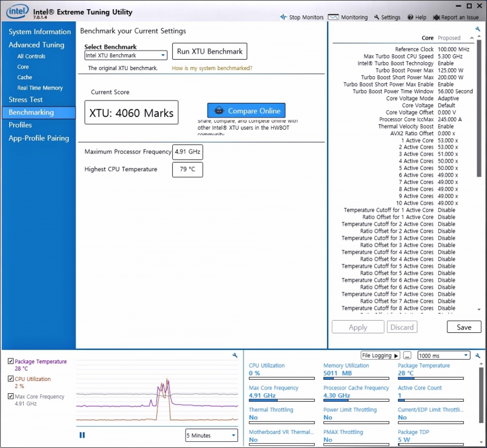
Task: Open 'How is my system benchmarked?' link
Action: coord(212,68)
